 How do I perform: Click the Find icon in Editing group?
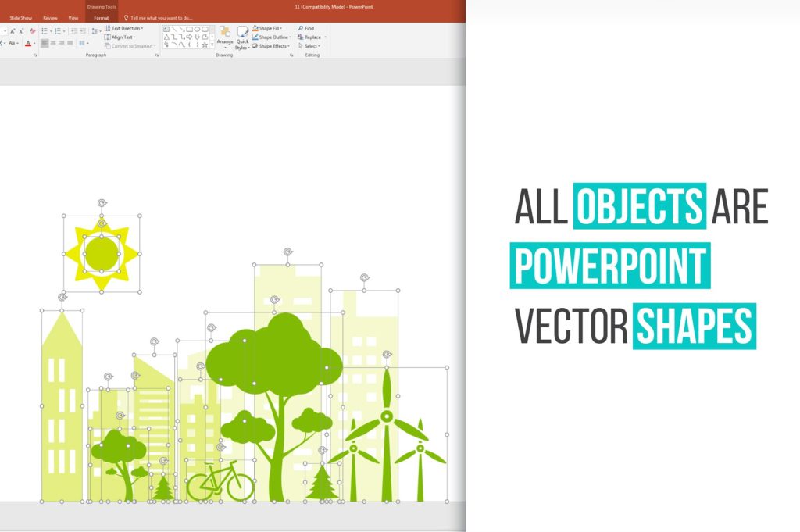(305, 28)
